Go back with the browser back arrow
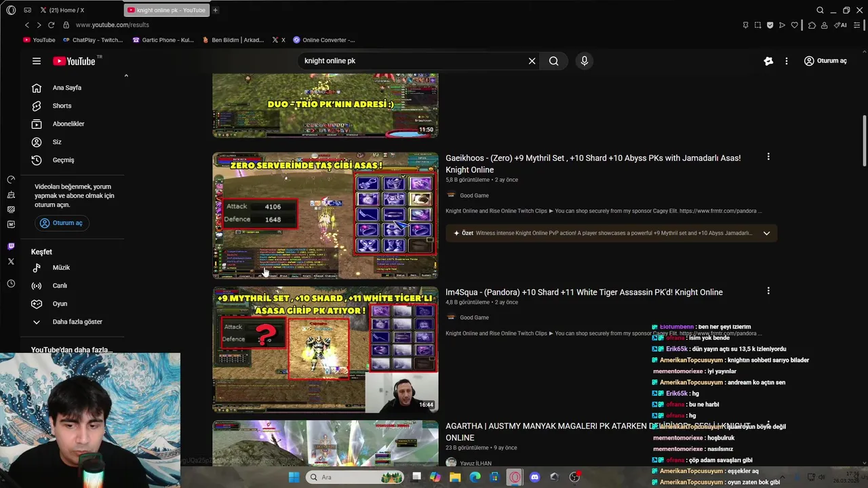 pos(27,25)
